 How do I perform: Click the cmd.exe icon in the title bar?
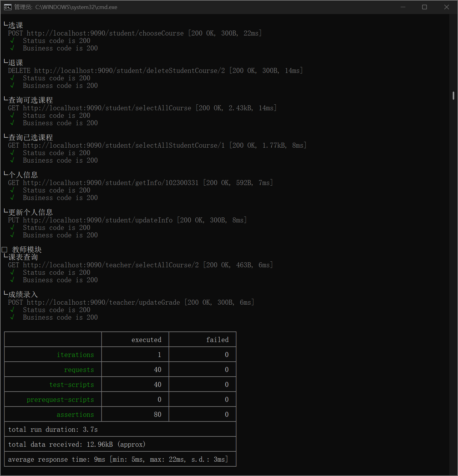pos(8,7)
